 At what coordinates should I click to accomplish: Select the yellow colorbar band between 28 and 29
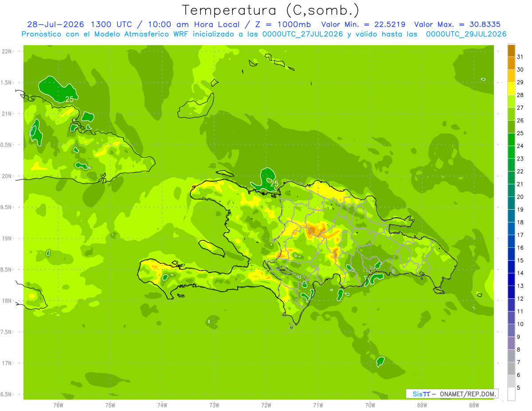tap(511, 89)
